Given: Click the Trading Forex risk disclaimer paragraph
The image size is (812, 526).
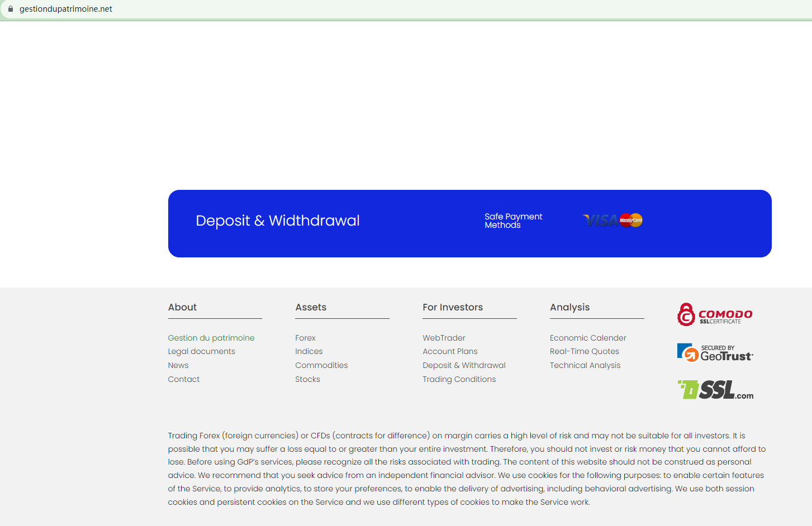Looking at the screenshot, I should pyautogui.click(x=467, y=468).
